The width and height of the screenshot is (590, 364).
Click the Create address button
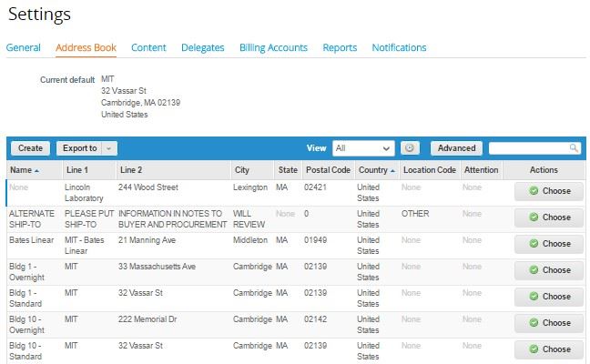point(30,148)
